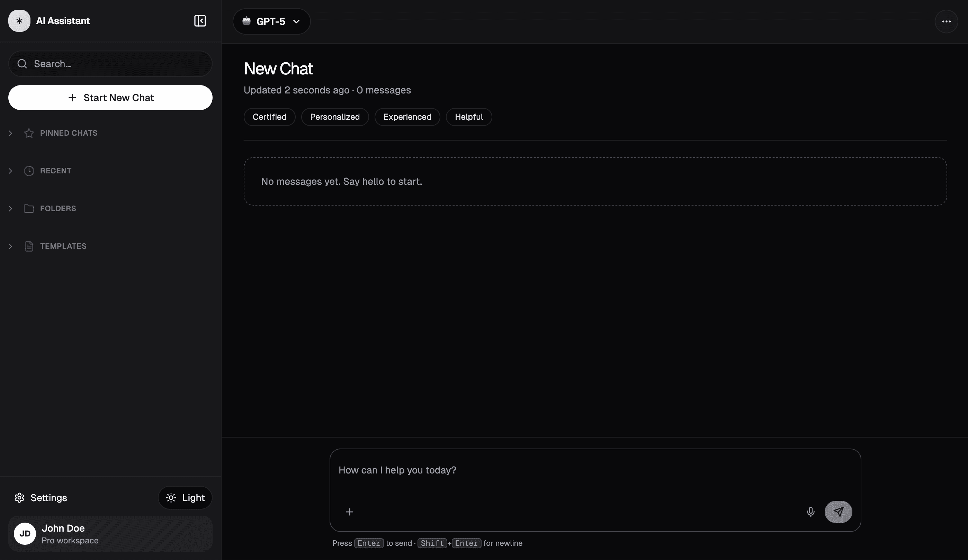
Task: Switch the theme to Light mode
Action: click(185, 497)
